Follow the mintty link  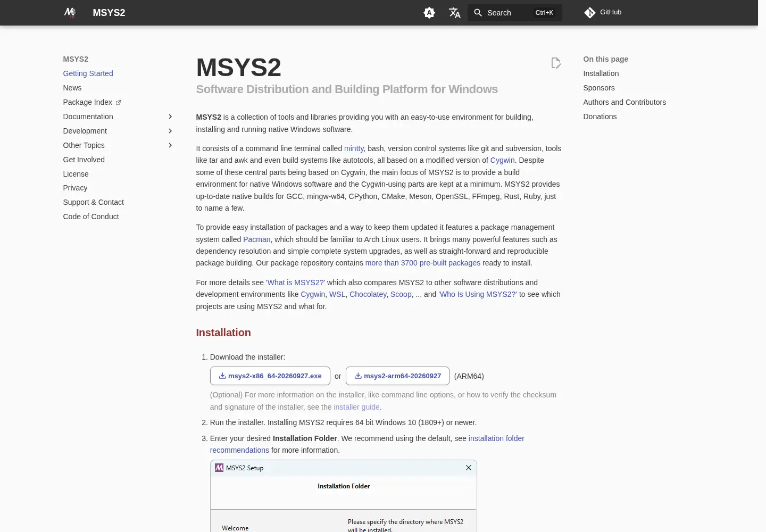click(354, 148)
